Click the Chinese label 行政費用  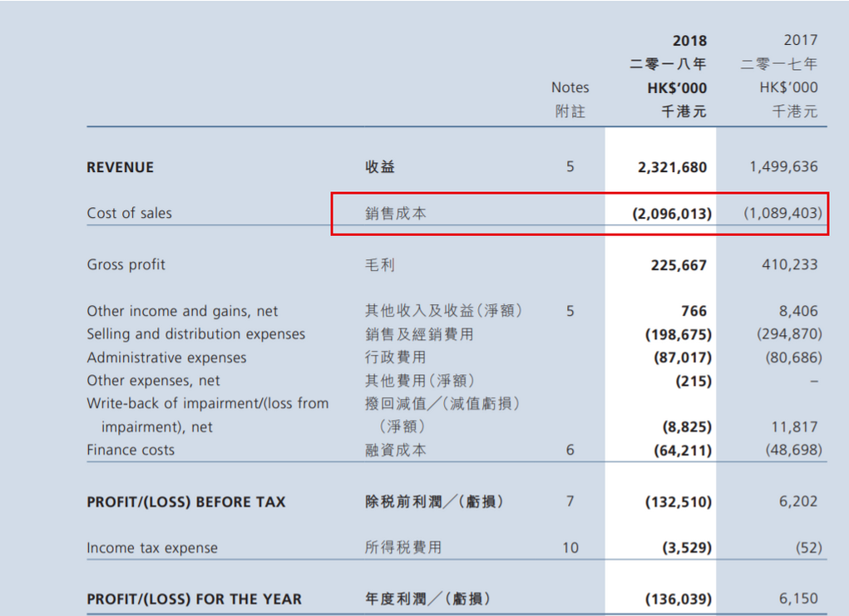click(x=396, y=357)
